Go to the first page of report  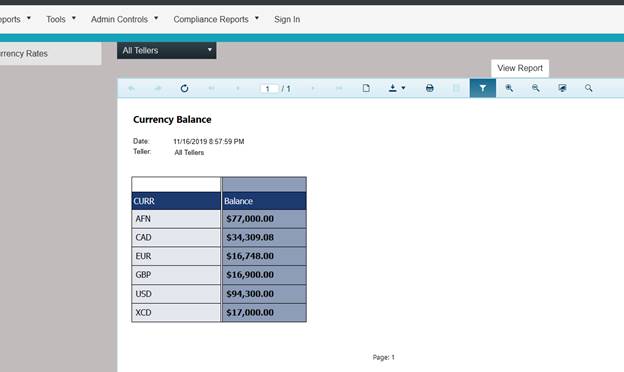pyautogui.click(x=211, y=88)
